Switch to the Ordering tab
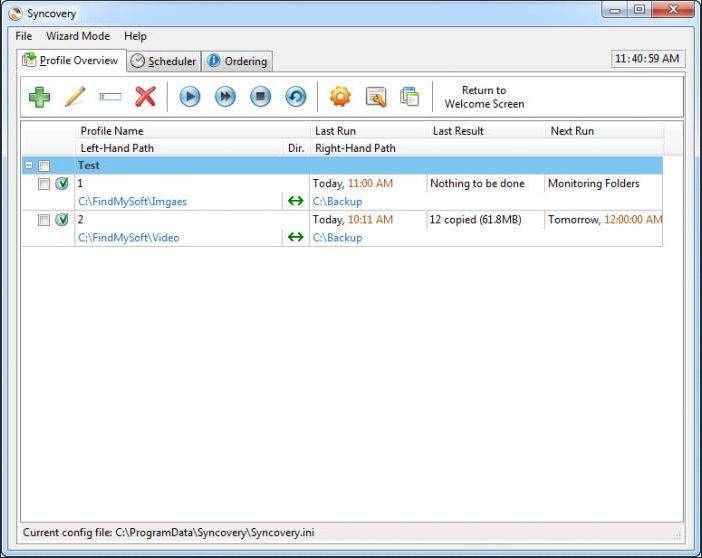This screenshot has height=558, width=702. pos(238,61)
